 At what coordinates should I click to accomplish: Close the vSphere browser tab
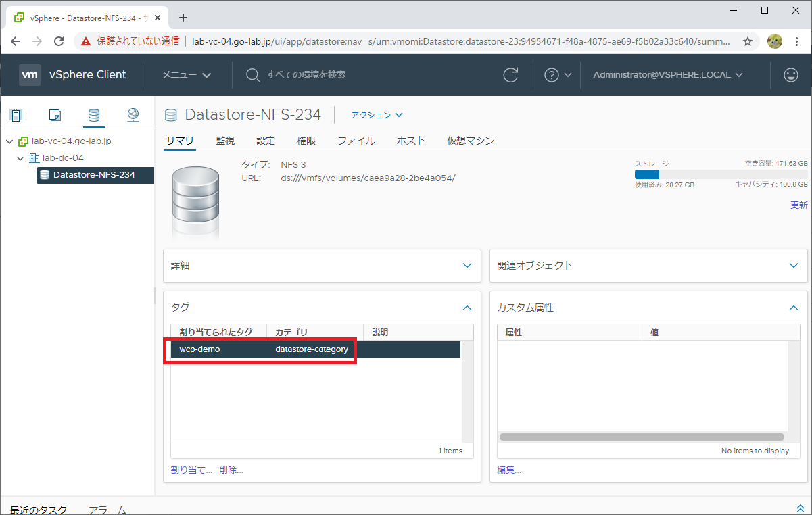pos(158,18)
